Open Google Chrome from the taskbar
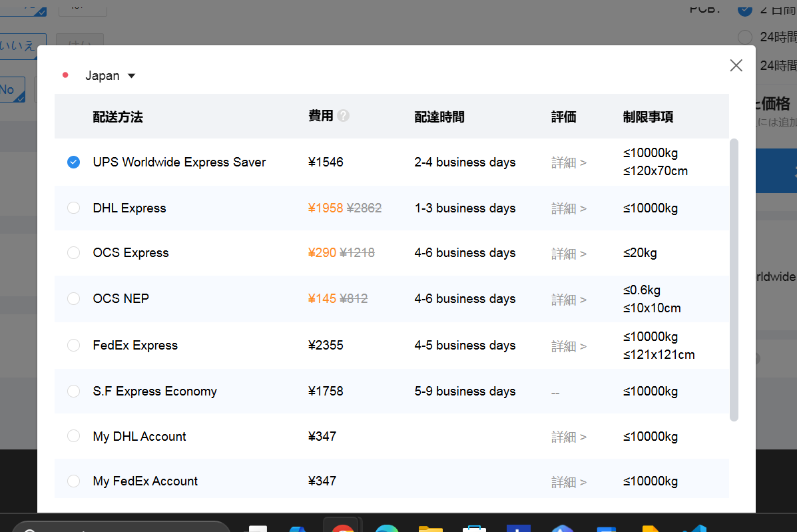The height and width of the screenshot is (532, 797). 342,527
